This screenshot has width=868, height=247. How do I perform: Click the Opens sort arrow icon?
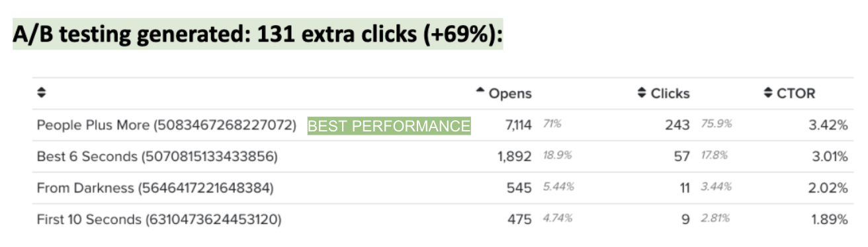(481, 91)
